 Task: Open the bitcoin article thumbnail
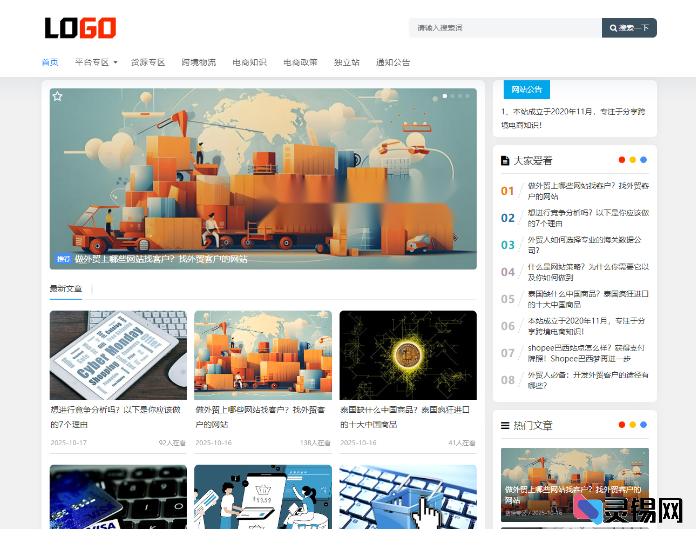[408, 355]
